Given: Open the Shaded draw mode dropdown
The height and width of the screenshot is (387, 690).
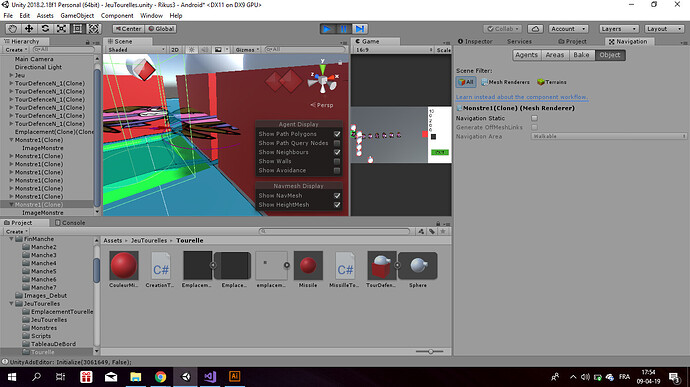Looking at the screenshot, I should (136, 50).
